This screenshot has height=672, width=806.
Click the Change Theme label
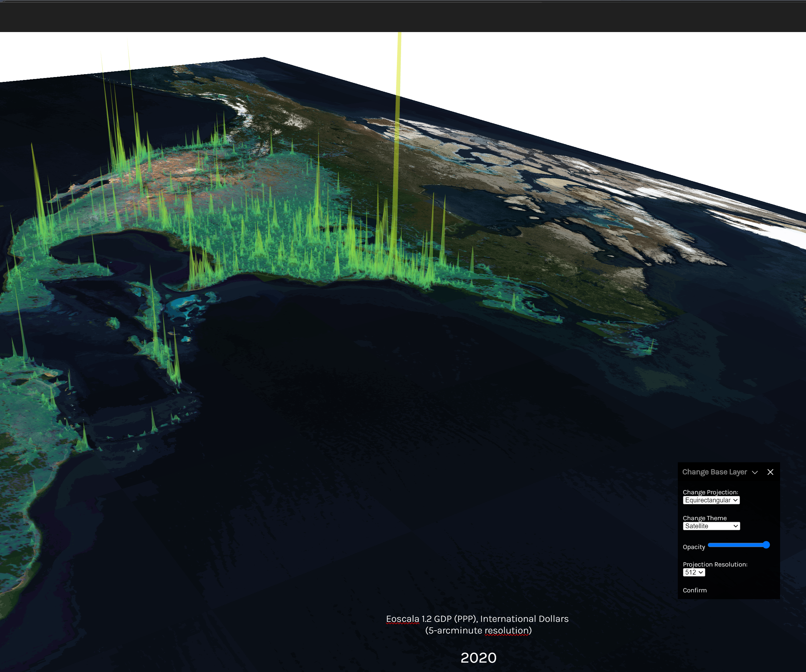click(704, 518)
